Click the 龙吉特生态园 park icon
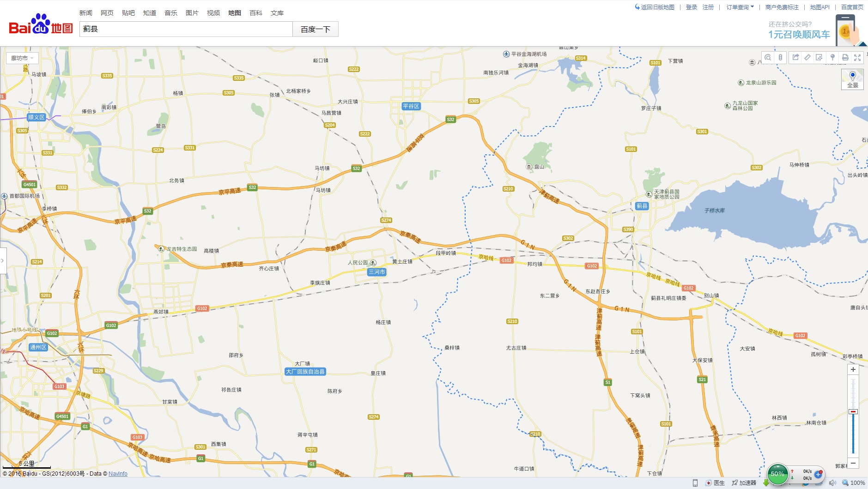The height and width of the screenshot is (489, 868). point(161,249)
